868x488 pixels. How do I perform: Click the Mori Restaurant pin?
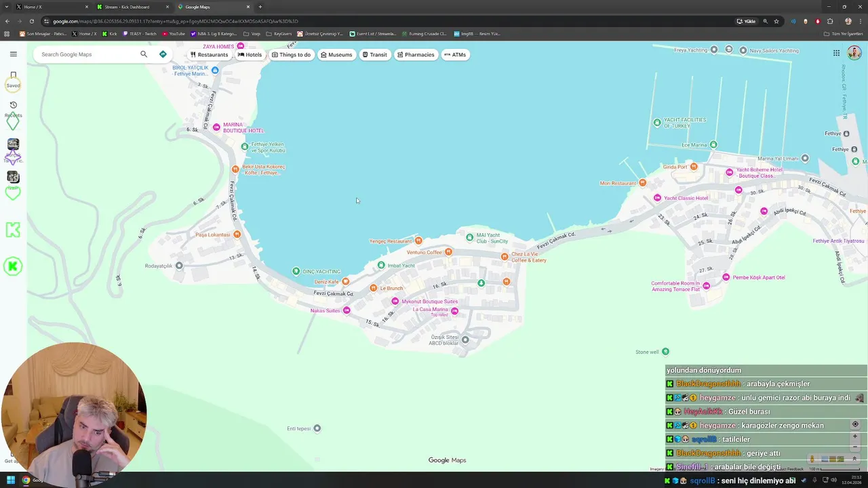[x=642, y=182]
